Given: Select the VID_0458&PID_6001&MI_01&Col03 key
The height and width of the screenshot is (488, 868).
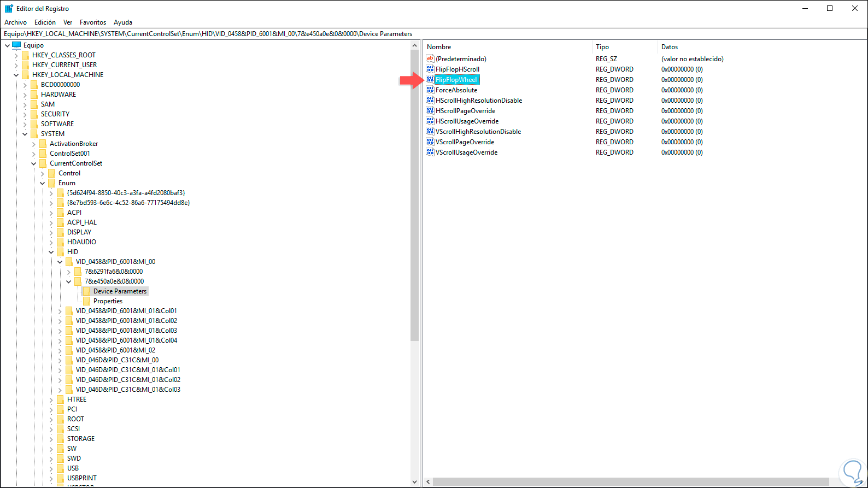Looking at the screenshot, I should click(126, 331).
